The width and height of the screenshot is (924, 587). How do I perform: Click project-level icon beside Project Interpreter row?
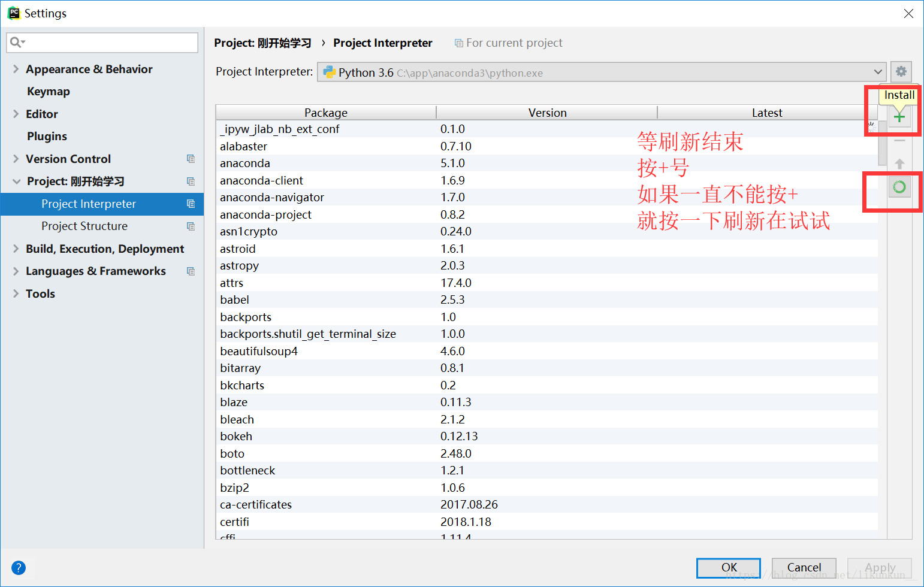(191, 204)
